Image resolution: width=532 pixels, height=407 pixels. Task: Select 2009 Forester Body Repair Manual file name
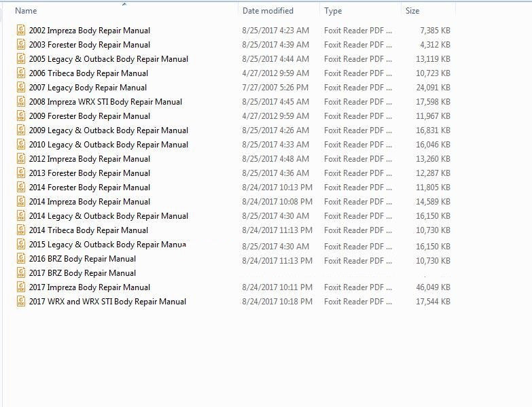(89, 116)
